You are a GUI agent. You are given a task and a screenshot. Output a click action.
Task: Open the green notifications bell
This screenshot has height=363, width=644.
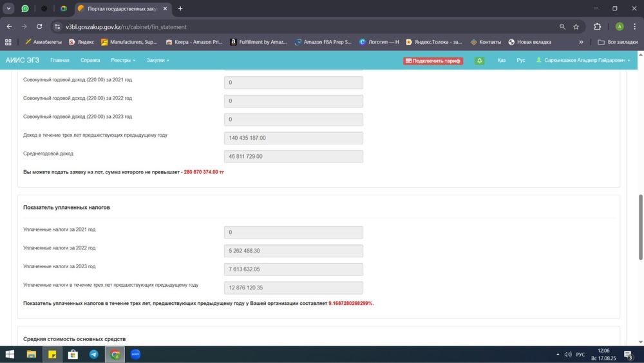[x=479, y=61]
